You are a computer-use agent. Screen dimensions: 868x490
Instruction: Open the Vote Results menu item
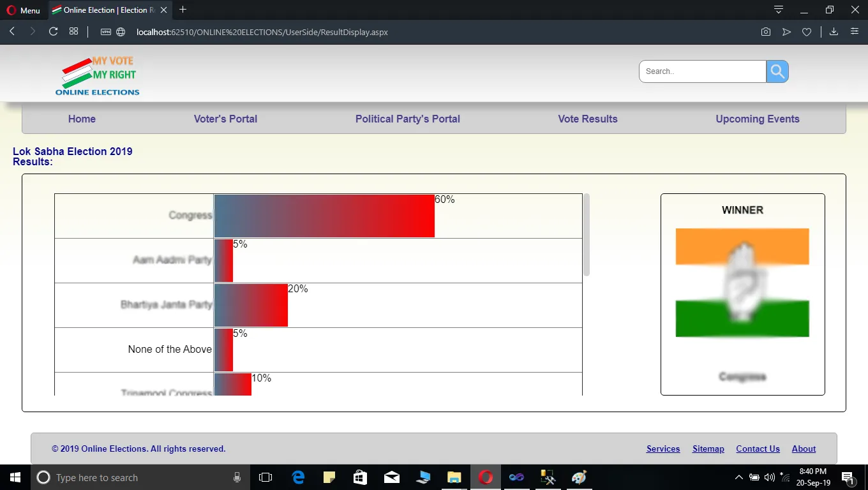point(588,119)
